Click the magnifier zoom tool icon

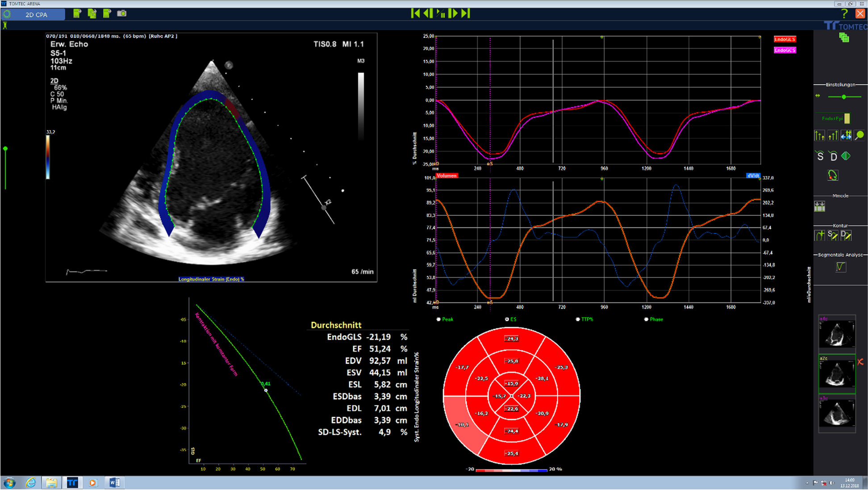859,135
